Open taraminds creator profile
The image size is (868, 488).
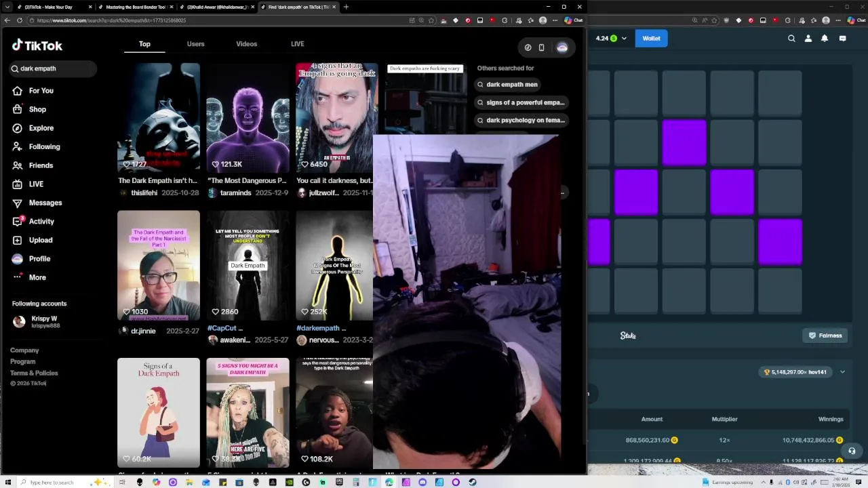point(235,193)
